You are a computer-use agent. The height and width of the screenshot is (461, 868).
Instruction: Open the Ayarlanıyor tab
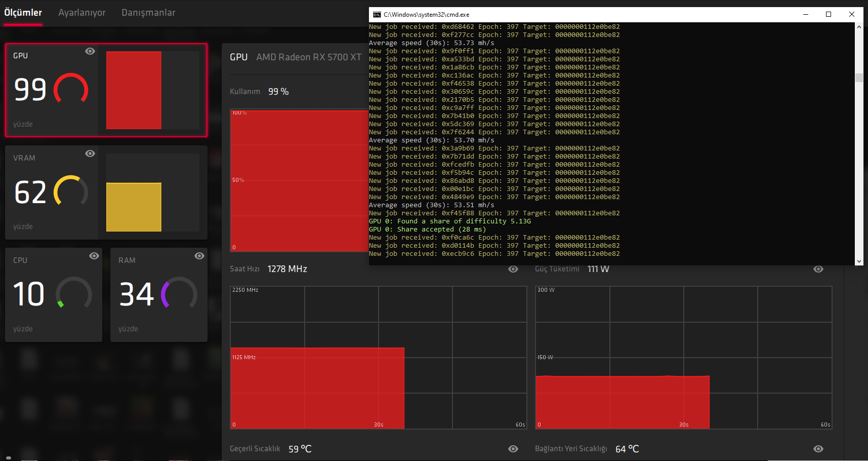[x=82, y=13]
